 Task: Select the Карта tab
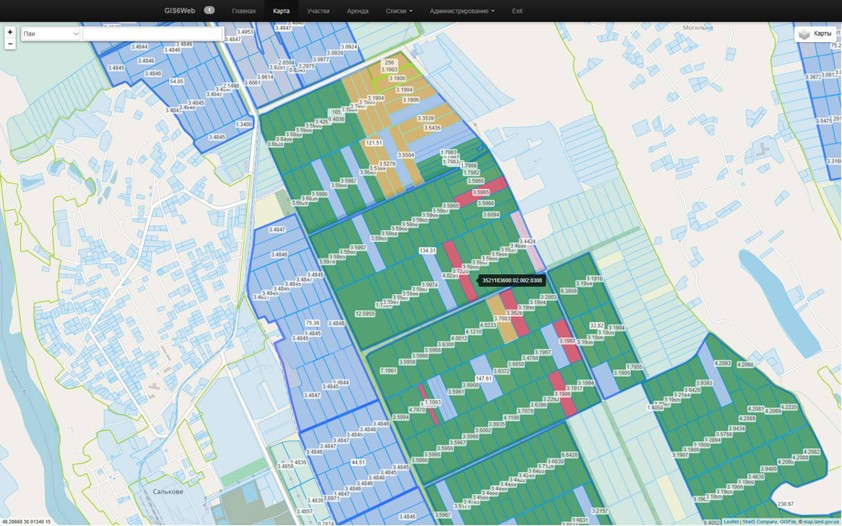point(281,10)
